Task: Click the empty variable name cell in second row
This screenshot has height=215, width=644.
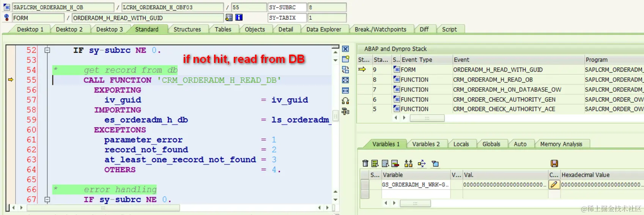Action: 416,194
